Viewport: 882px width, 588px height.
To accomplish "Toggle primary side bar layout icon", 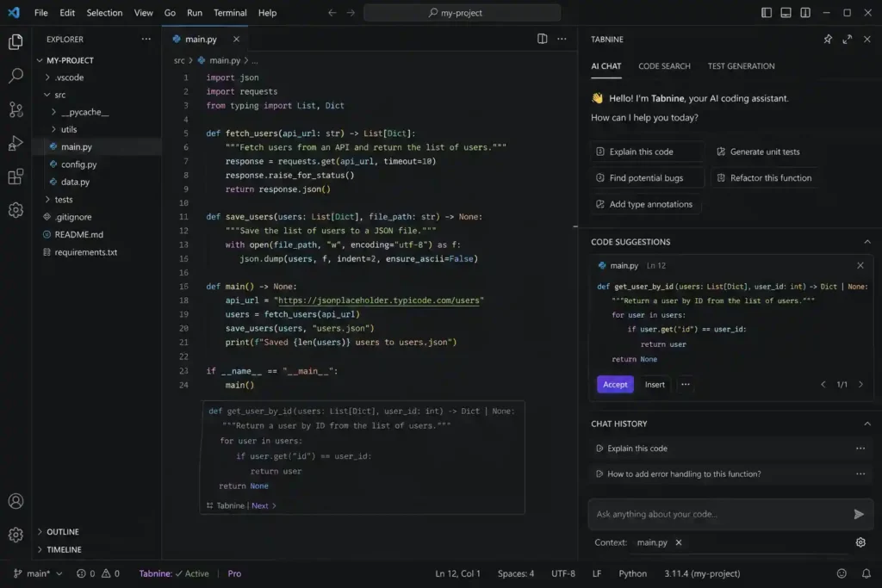I will tap(766, 12).
